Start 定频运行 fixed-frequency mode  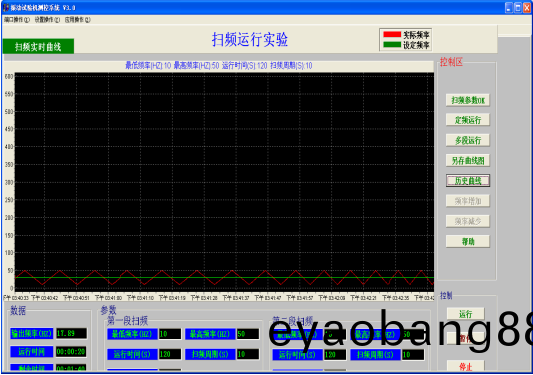[468, 120]
